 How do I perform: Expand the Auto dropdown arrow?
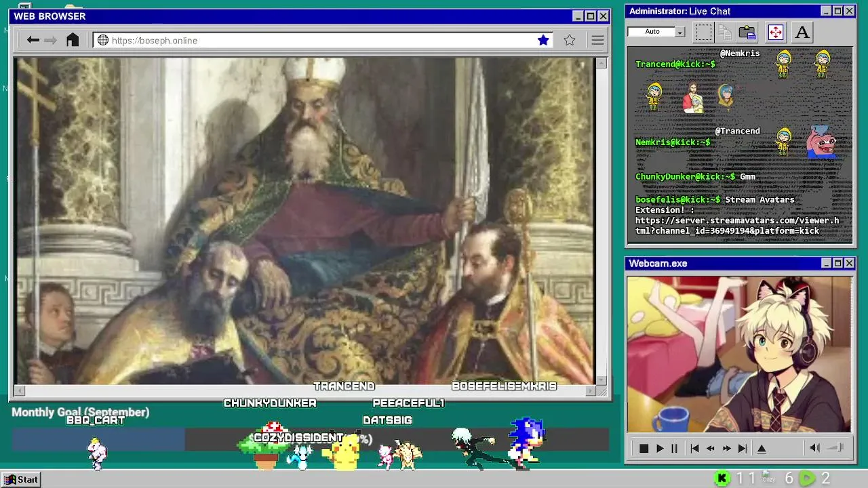(x=680, y=32)
